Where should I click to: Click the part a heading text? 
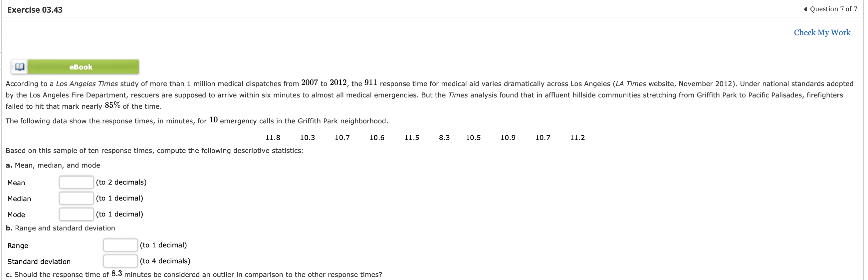53,165
